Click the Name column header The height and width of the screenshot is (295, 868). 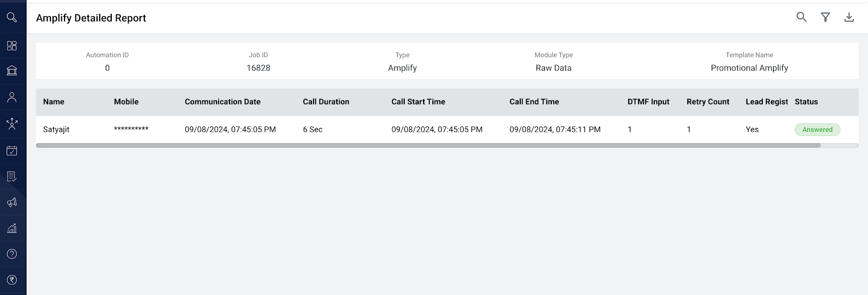(x=54, y=102)
